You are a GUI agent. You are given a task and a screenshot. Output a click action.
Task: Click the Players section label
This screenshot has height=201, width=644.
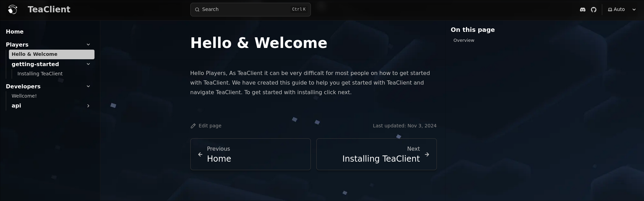coord(17,45)
